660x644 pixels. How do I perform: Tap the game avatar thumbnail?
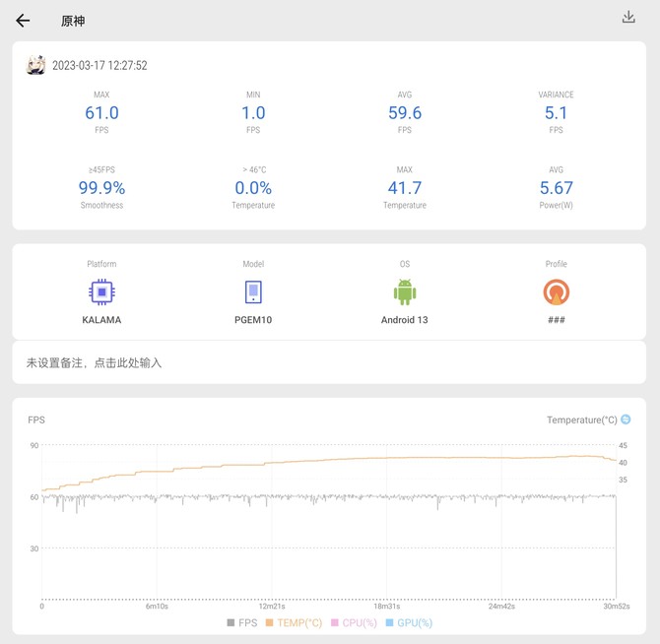point(36,66)
